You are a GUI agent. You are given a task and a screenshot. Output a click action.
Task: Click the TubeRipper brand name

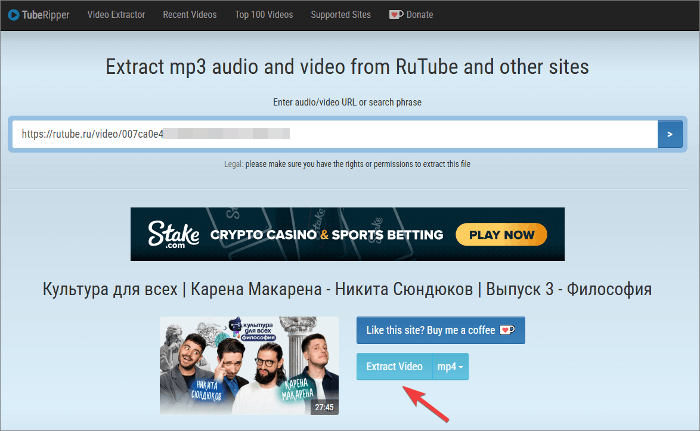point(46,15)
